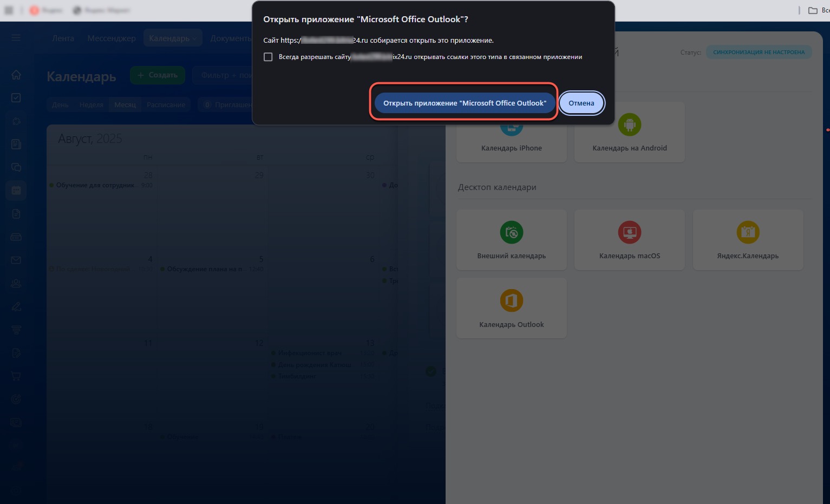Select the highlighted calendar icon in sidebar
This screenshot has width=830, height=504.
coord(16,191)
